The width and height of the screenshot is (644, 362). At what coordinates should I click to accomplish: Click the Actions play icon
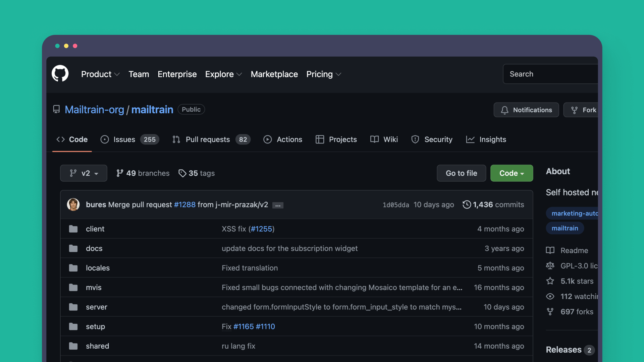[267, 139]
